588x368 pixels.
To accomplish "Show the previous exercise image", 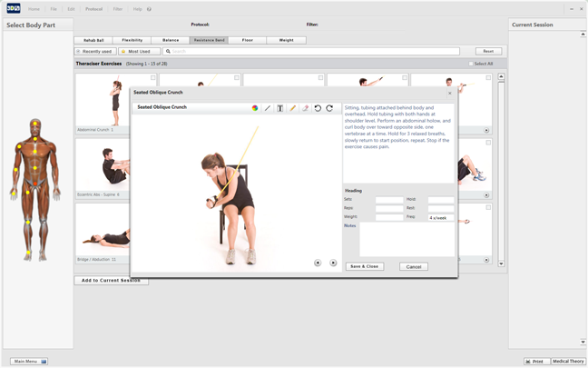I will click(x=318, y=263).
